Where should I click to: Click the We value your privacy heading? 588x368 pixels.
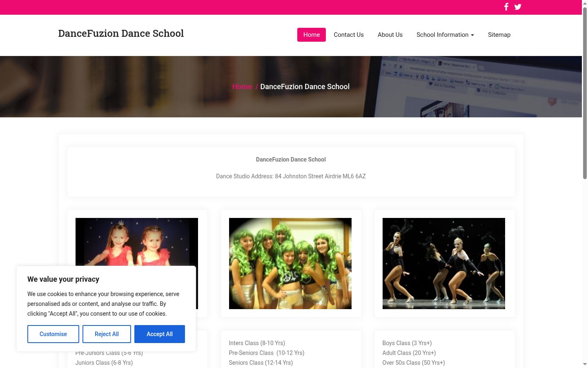pos(63,279)
